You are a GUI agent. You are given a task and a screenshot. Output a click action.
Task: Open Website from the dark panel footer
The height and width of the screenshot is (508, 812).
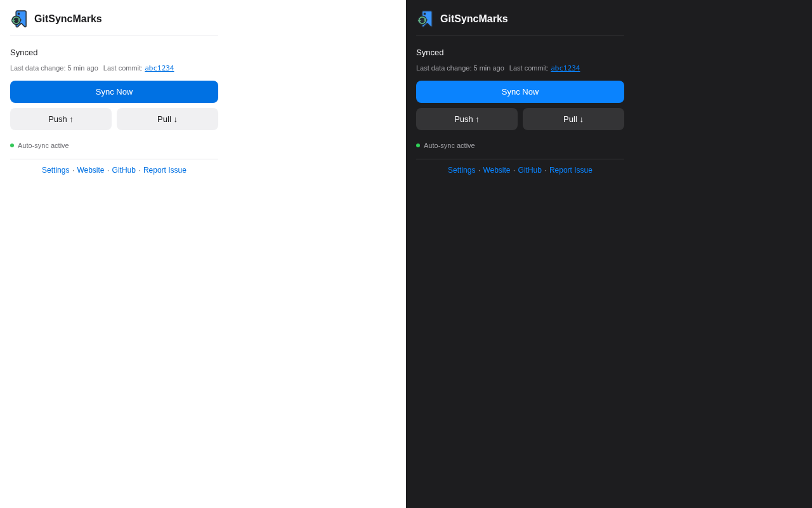tap(496, 170)
